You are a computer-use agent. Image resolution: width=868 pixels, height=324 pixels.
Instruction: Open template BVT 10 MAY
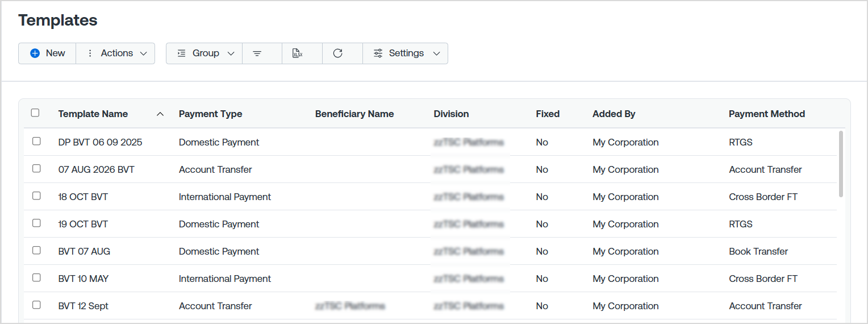pyautogui.click(x=84, y=279)
